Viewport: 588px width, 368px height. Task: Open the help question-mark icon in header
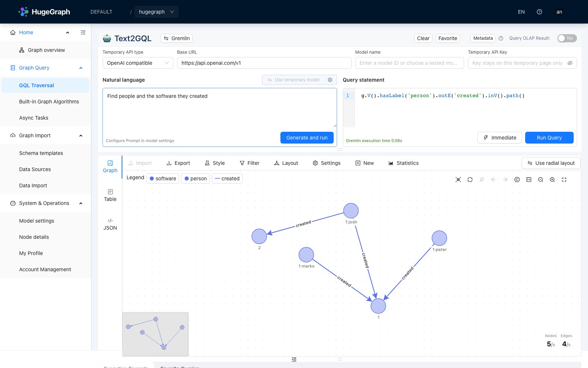(539, 12)
